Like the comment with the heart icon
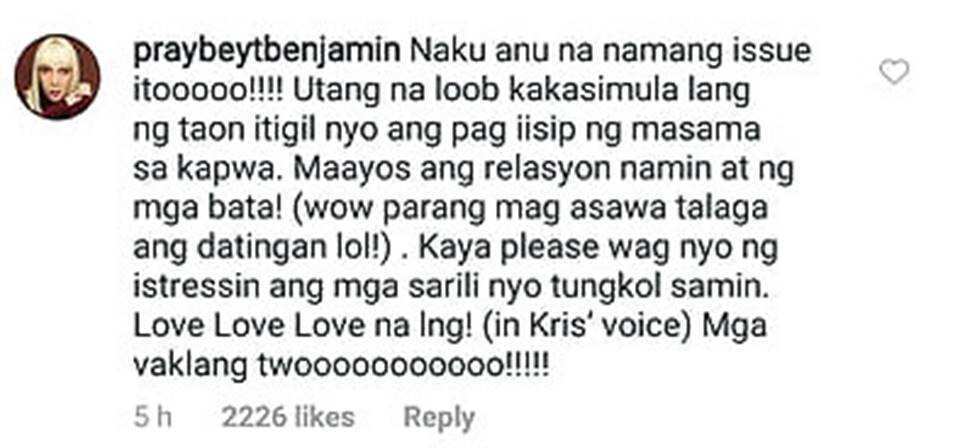The height and width of the screenshot is (448, 960). pyautogui.click(x=894, y=73)
